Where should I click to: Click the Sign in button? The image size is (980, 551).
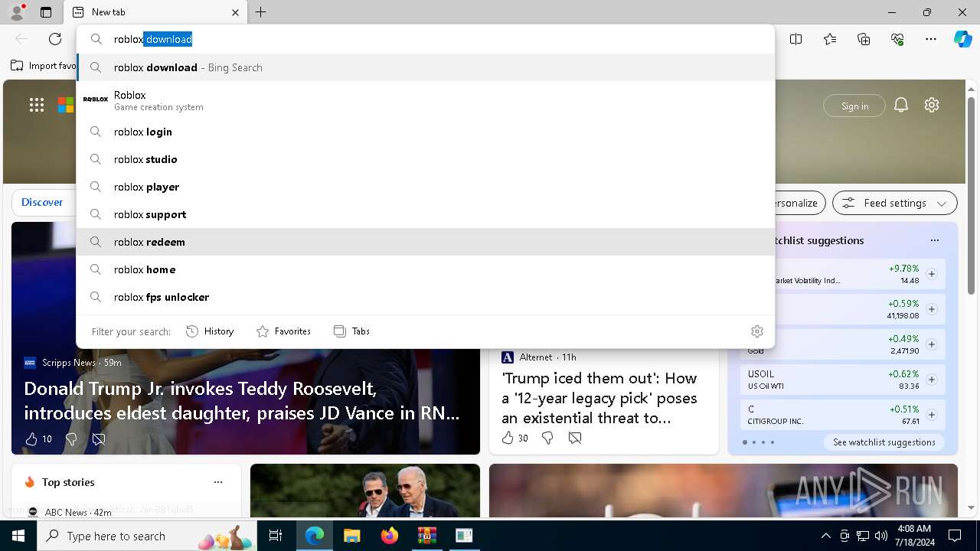[854, 106]
